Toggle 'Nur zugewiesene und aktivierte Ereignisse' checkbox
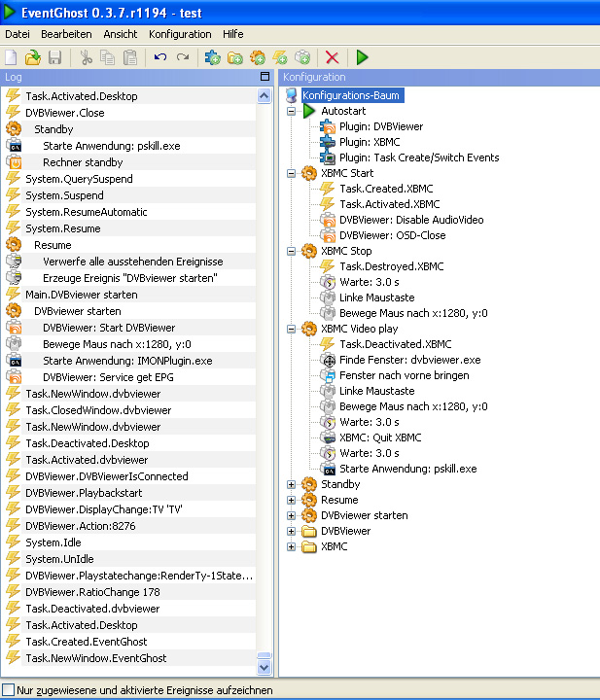This screenshot has height=700, width=600. click(x=9, y=689)
